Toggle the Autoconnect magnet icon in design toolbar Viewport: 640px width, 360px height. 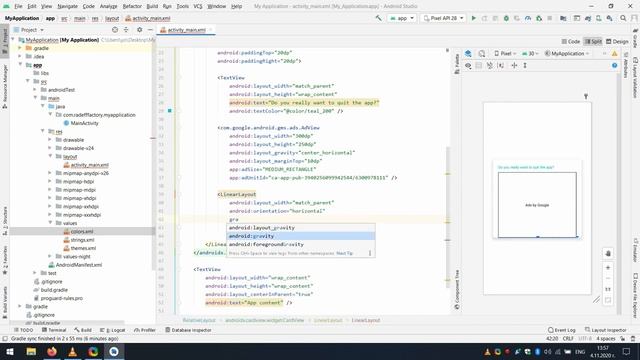[489, 65]
